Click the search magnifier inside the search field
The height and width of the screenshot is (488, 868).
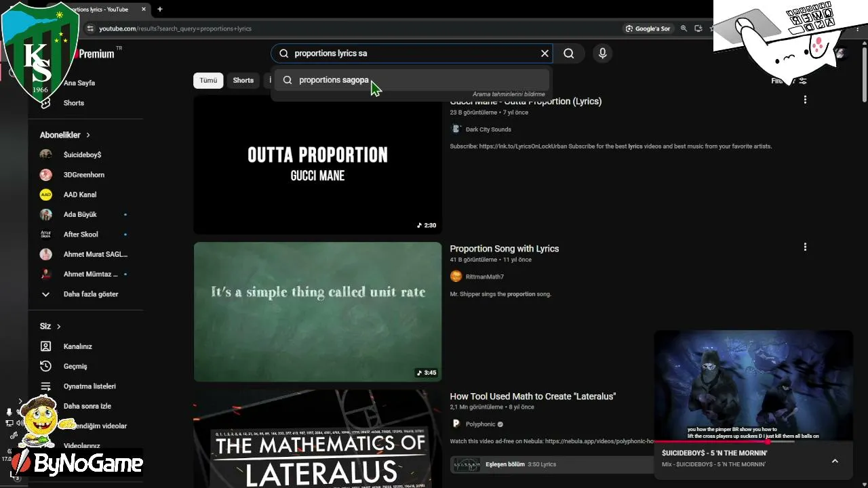coord(284,54)
